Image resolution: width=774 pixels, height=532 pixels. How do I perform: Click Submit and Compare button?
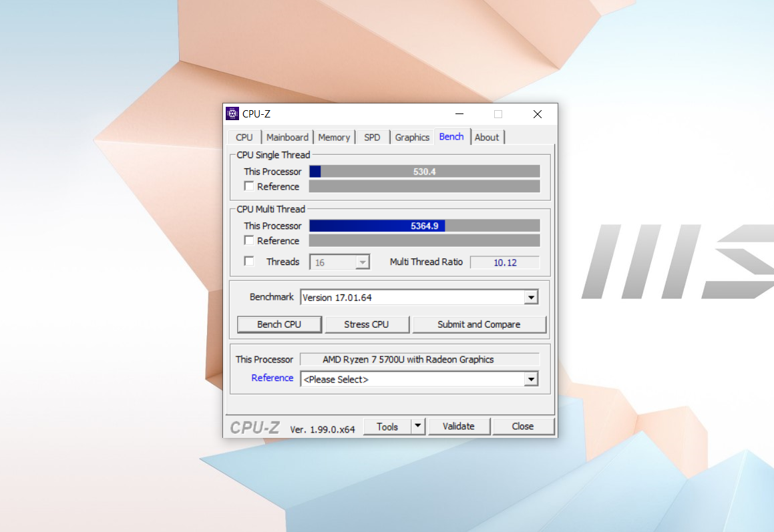479,324
